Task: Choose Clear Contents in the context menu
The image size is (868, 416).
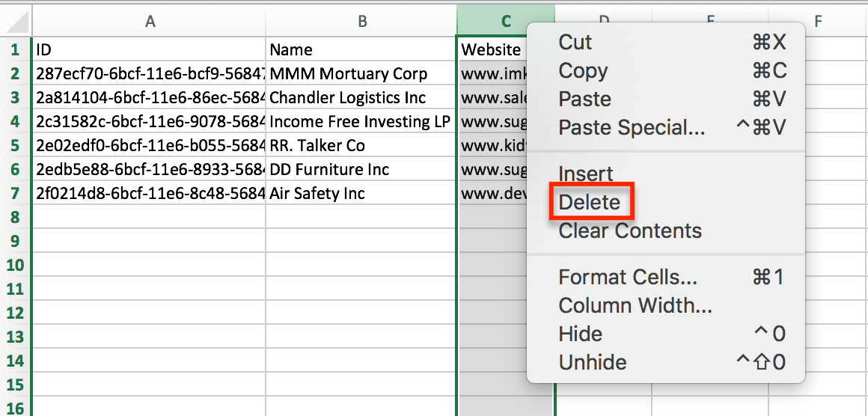Action: [x=665, y=231]
